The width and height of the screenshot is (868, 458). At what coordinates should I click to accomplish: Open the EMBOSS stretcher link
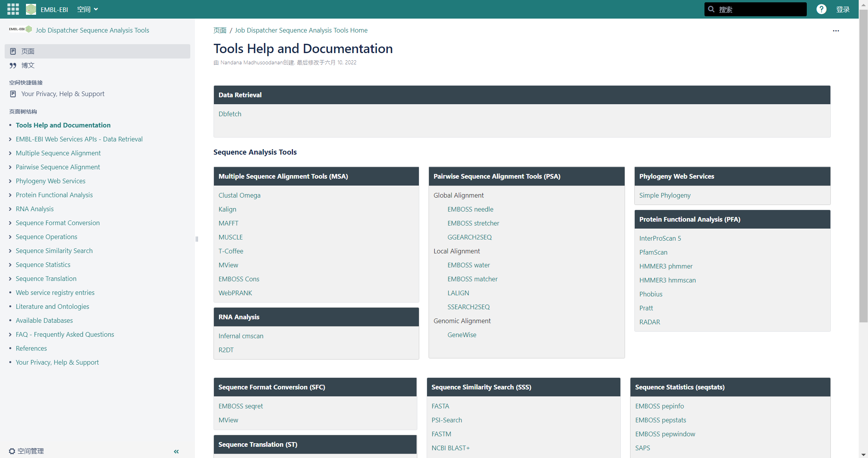click(474, 223)
